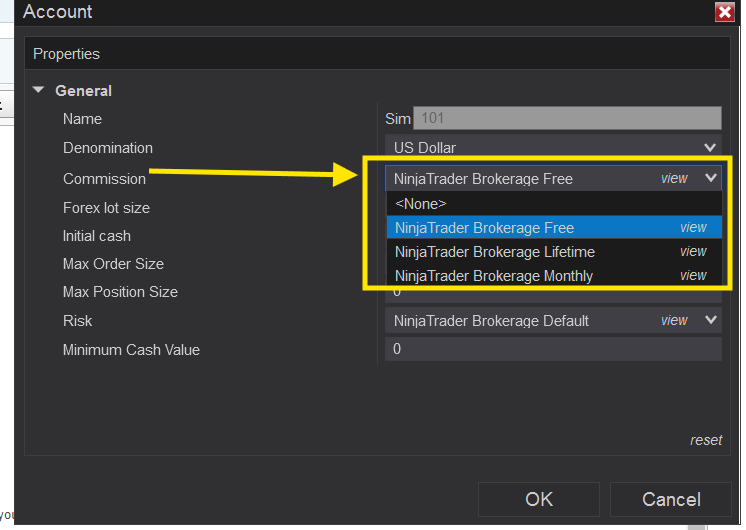The height and width of the screenshot is (530, 746).
Task: Click the reset link
Action: [706, 440]
